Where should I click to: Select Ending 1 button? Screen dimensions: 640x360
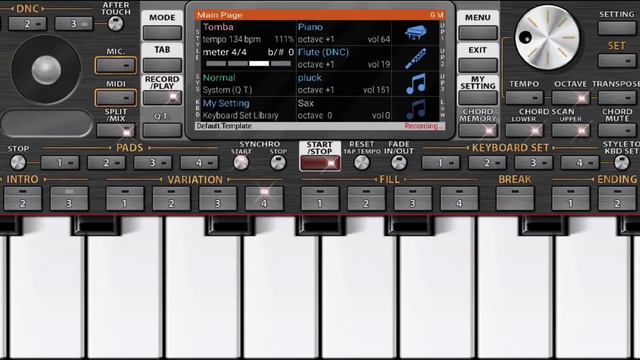[x=571, y=198]
